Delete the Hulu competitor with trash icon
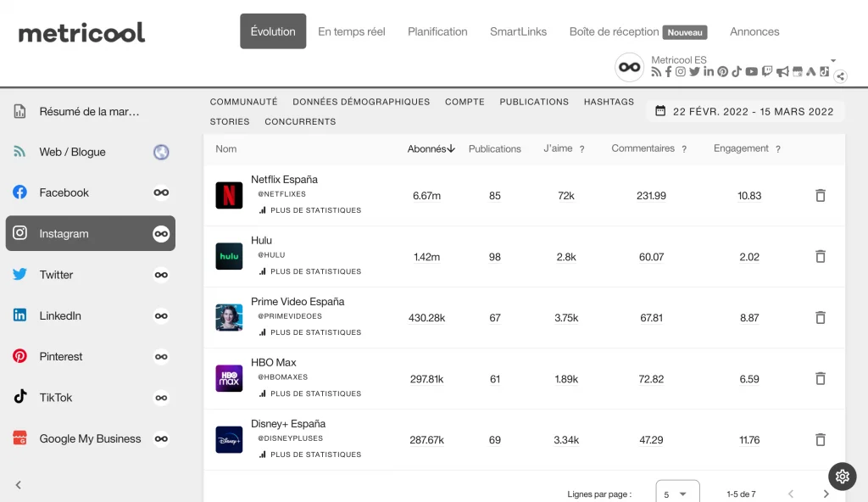The image size is (868, 502). point(821,256)
